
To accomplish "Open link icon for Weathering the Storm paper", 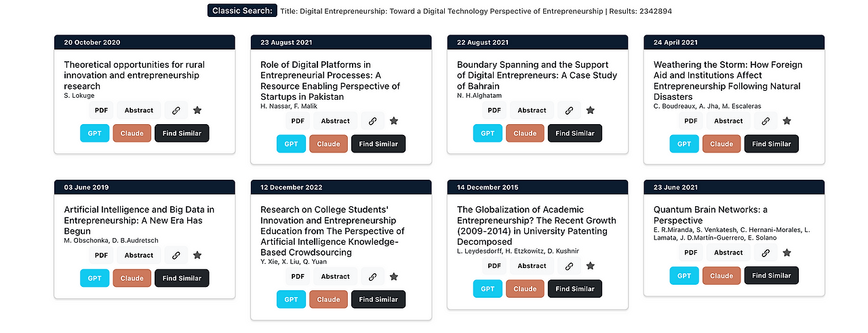I will (x=766, y=121).
